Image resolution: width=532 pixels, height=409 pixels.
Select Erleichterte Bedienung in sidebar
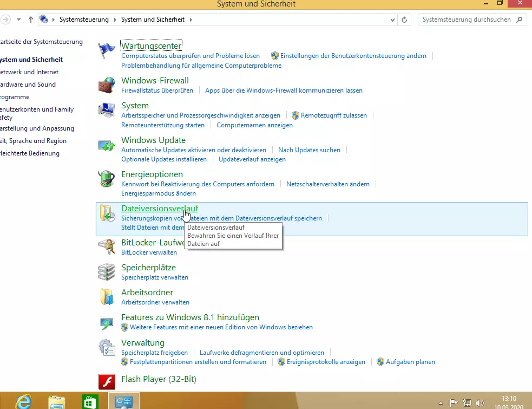pos(30,153)
